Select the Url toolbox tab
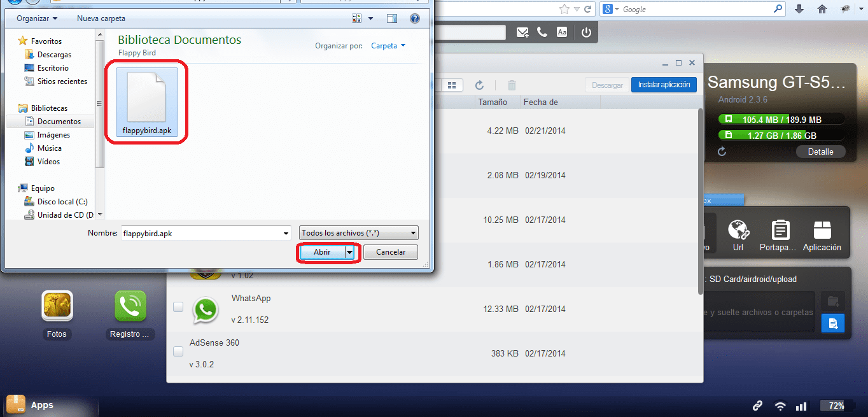Image resolution: width=868 pixels, height=417 pixels. coord(738,235)
